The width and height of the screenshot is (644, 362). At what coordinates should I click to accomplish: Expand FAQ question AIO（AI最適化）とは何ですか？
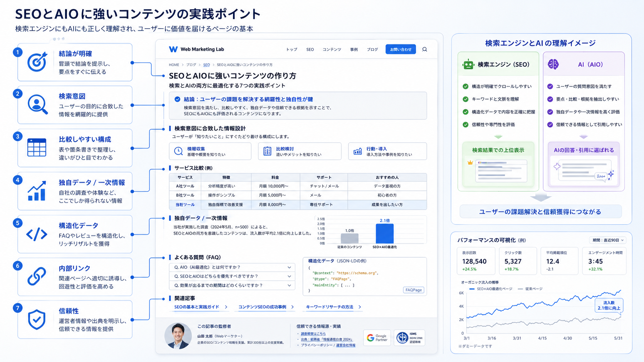pos(232,267)
